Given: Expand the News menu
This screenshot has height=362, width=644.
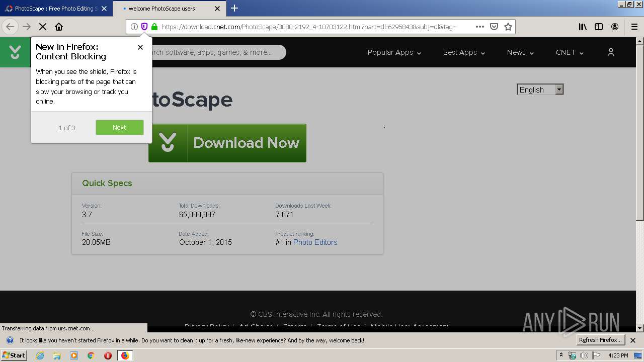Looking at the screenshot, I should tap(520, 52).
